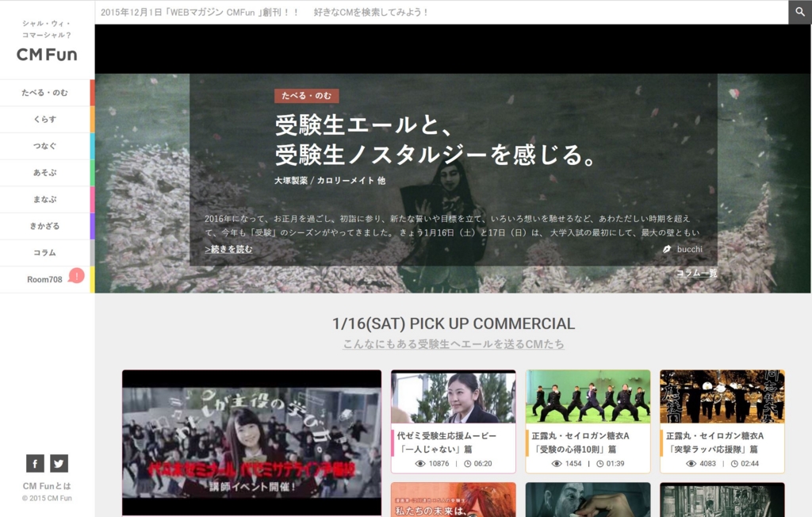The height and width of the screenshot is (517, 812).
Task: Open the こんなにもある受験生へエール subtitle link
Action: pos(453,344)
